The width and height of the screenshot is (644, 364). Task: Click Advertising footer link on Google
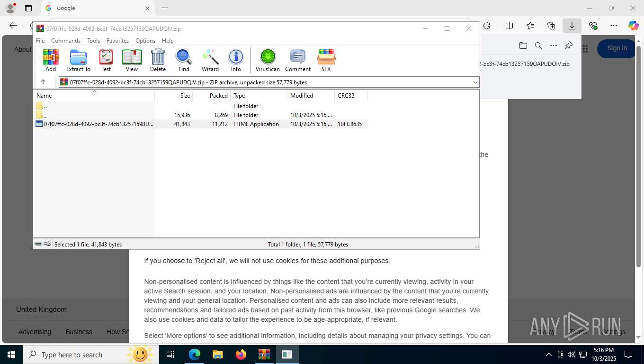(x=35, y=332)
